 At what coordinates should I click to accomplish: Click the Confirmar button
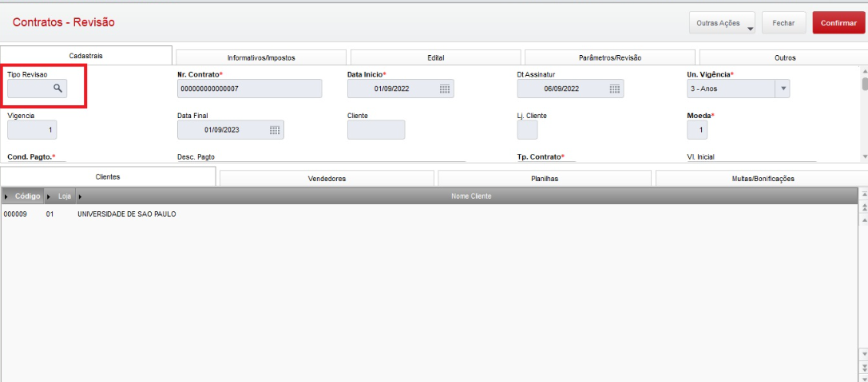[838, 23]
